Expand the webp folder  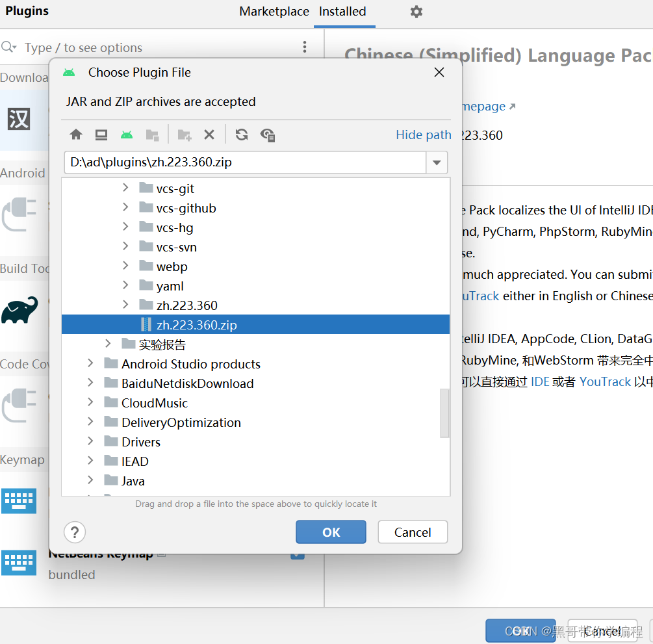(x=125, y=266)
